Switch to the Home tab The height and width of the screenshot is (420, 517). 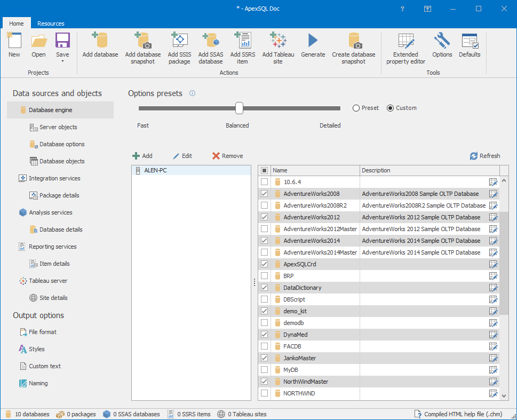17,23
